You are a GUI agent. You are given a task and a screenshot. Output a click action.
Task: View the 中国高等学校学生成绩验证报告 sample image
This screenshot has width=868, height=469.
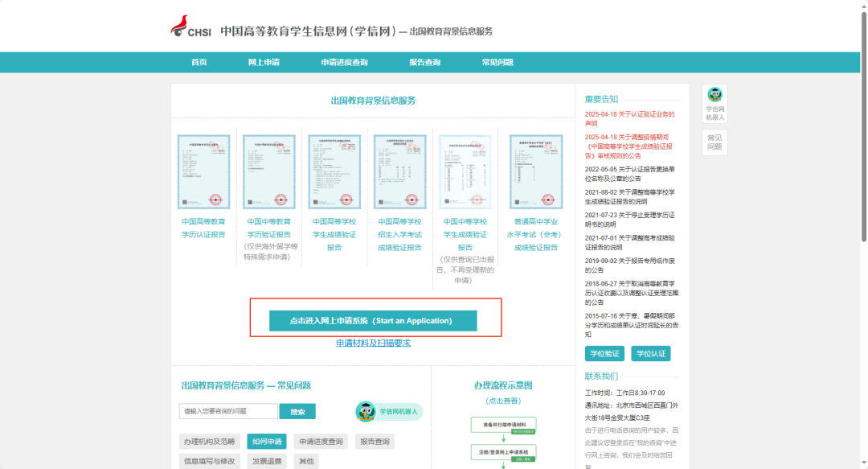[334, 172]
